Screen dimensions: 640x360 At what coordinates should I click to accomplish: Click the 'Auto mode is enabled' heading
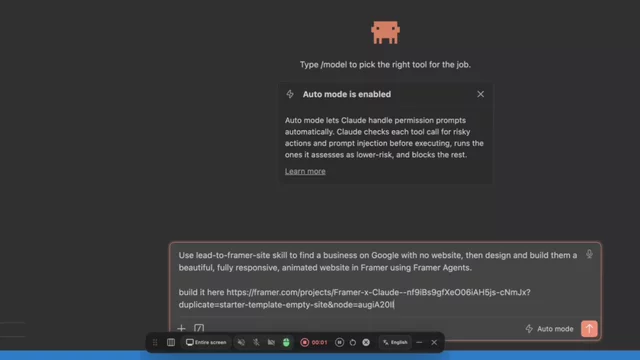pos(347,94)
